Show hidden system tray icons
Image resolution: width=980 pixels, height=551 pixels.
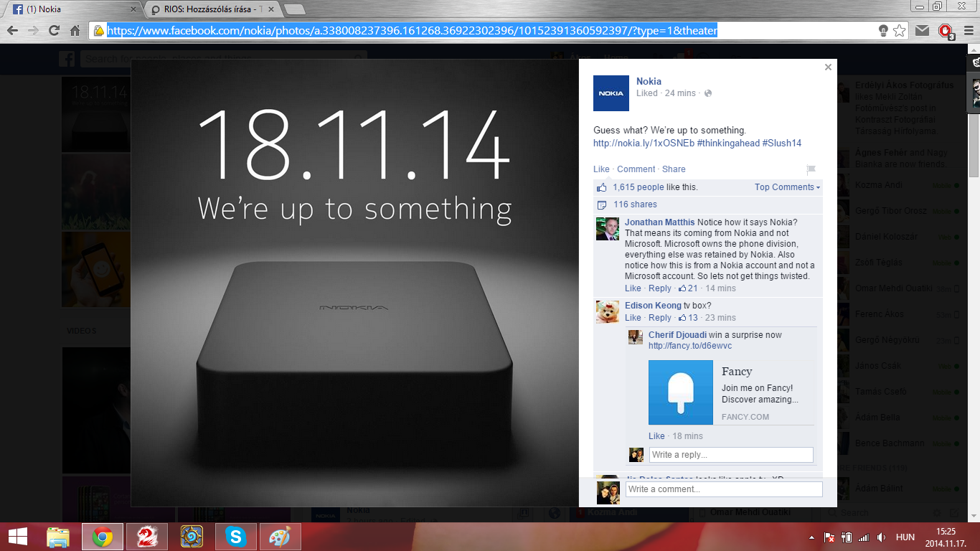pos(811,537)
